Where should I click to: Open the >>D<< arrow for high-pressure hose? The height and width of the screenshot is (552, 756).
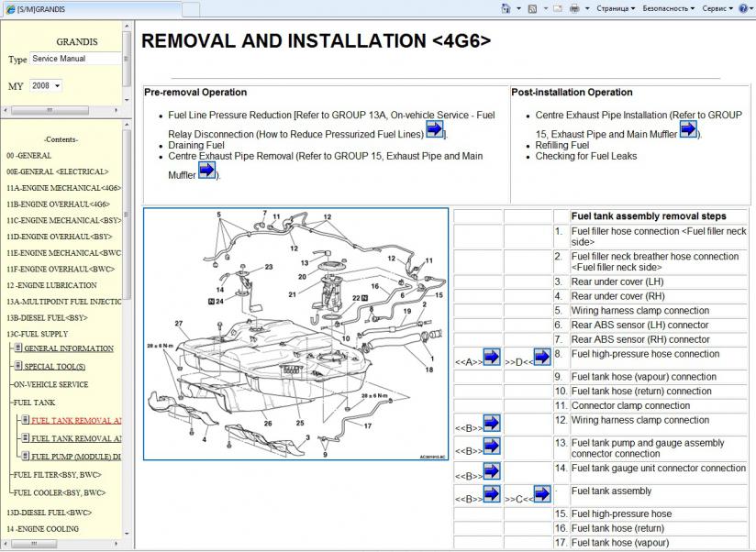(542, 357)
